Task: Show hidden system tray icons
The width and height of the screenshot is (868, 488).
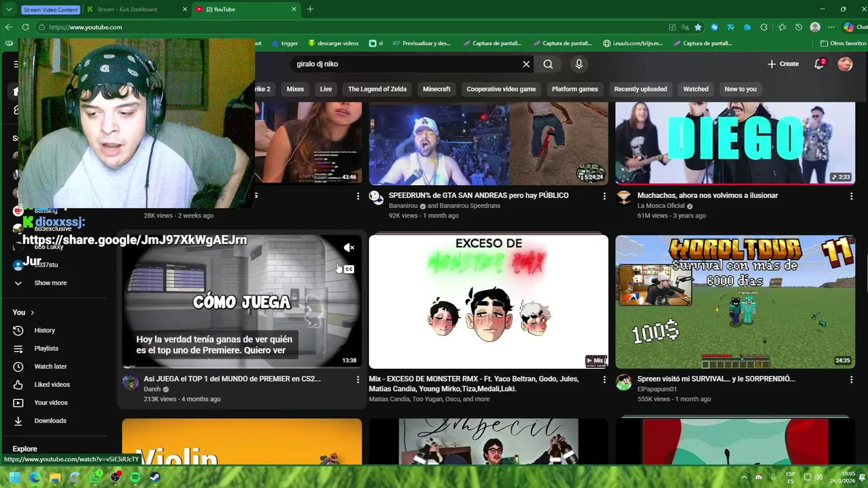Action: [x=744, y=477]
